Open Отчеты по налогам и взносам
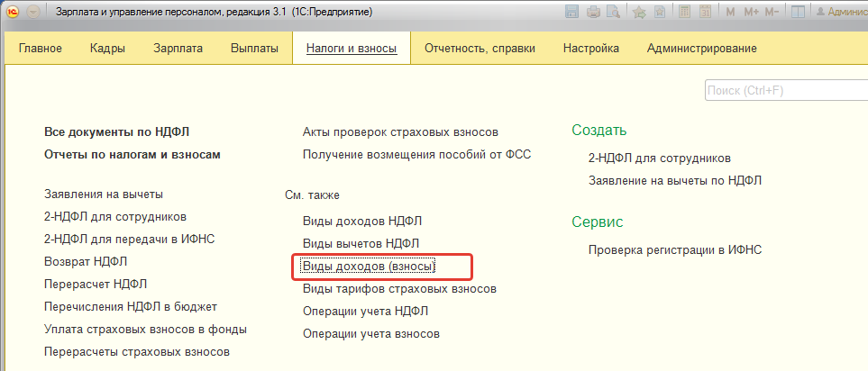The width and height of the screenshot is (868, 371). [x=132, y=155]
